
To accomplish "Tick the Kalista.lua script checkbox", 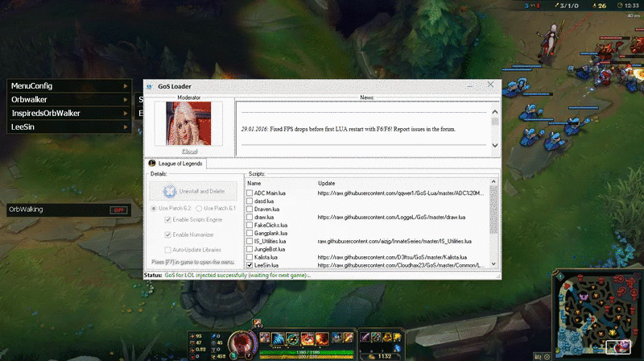I will (x=250, y=257).
